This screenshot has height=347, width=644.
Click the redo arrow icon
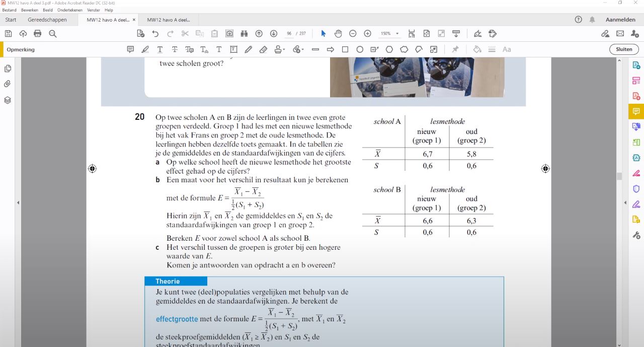pyautogui.click(x=170, y=34)
